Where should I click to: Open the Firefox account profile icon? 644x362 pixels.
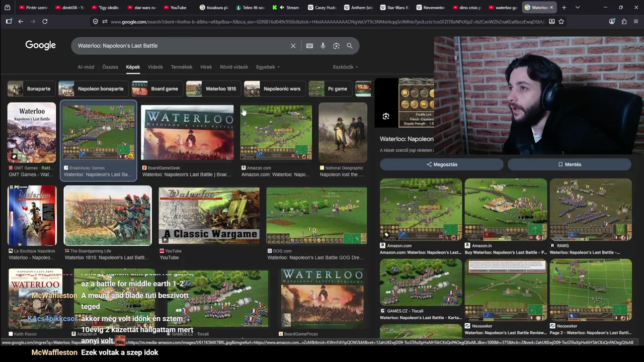[x=612, y=22]
